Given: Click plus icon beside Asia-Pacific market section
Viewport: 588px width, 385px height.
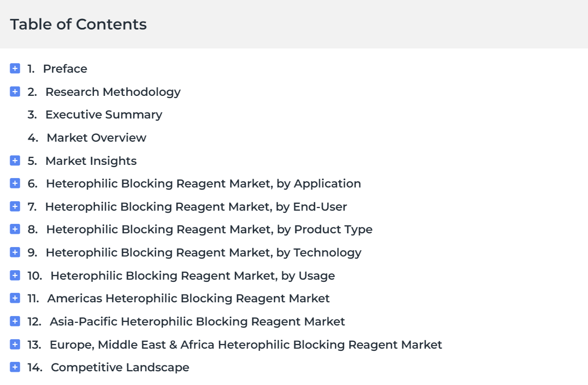Looking at the screenshot, I should coord(15,321).
